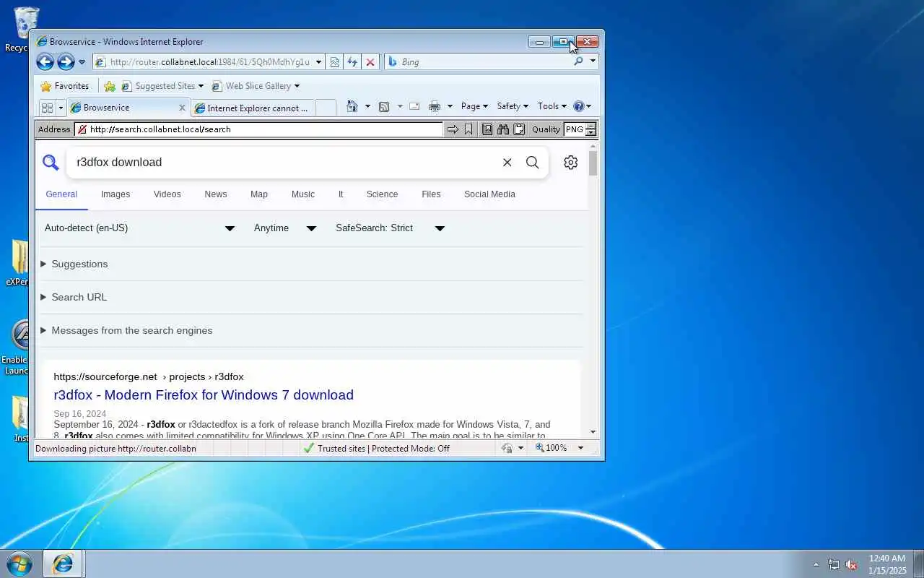Viewport: 924px width, 578px height.
Task: Submit search with magnifier button
Action: pyautogui.click(x=533, y=163)
